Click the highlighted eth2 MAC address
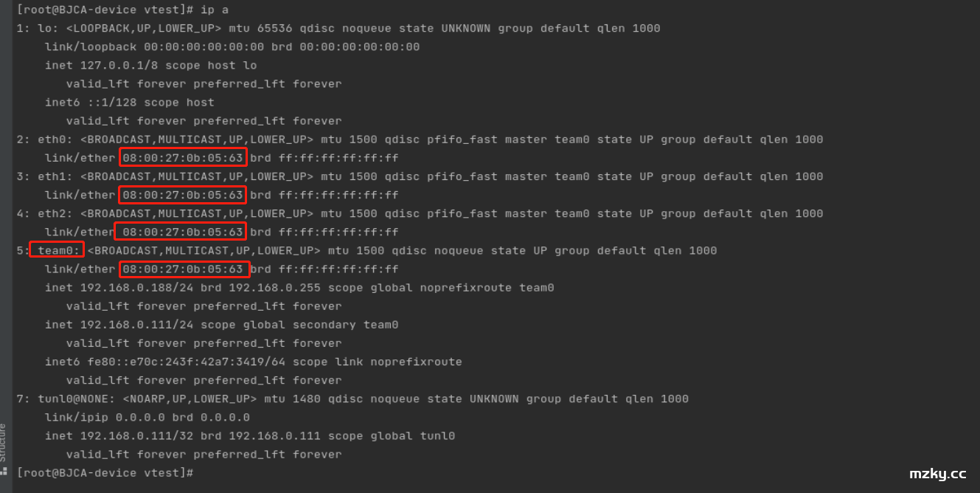980x493 pixels. click(181, 232)
